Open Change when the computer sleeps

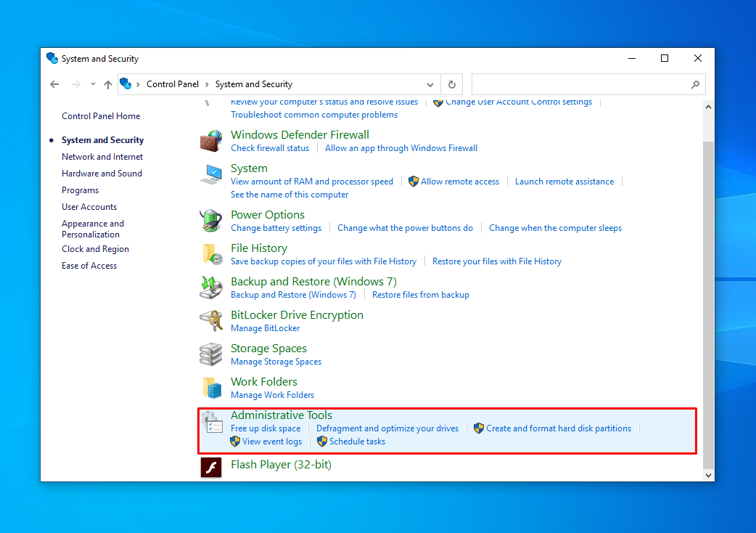pyautogui.click(x=556, y=228)
